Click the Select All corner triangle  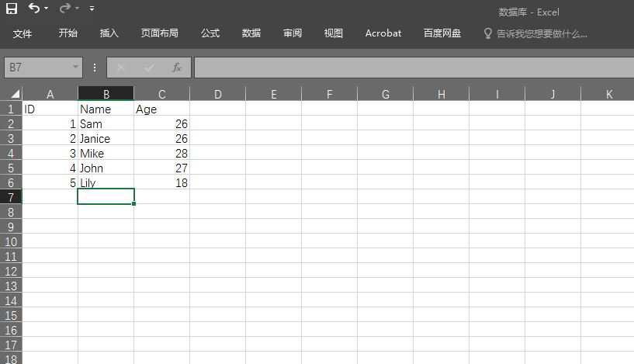[x=15, y=94]
